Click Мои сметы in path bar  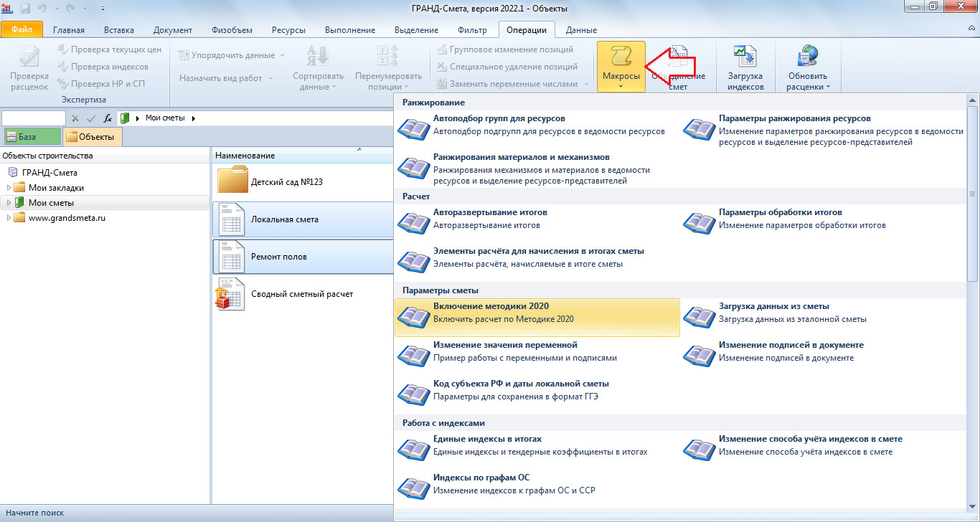[165, 118]
